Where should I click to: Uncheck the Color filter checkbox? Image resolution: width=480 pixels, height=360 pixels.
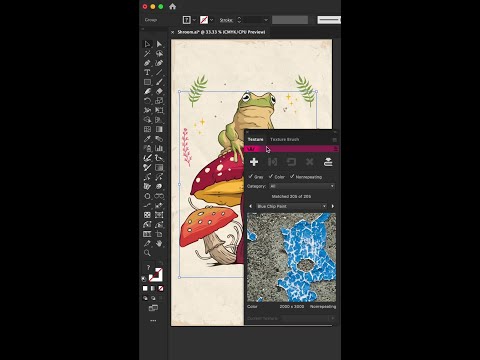pos(271,176)
